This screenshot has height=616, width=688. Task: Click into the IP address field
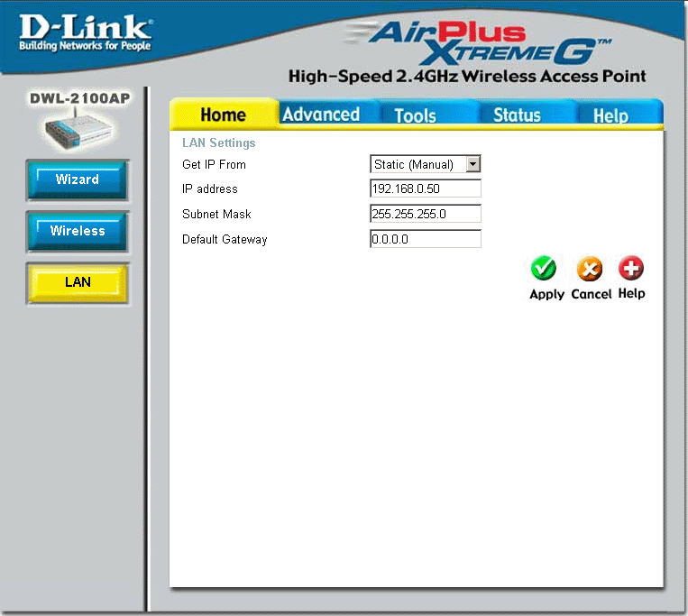click(x=426, y=188)
